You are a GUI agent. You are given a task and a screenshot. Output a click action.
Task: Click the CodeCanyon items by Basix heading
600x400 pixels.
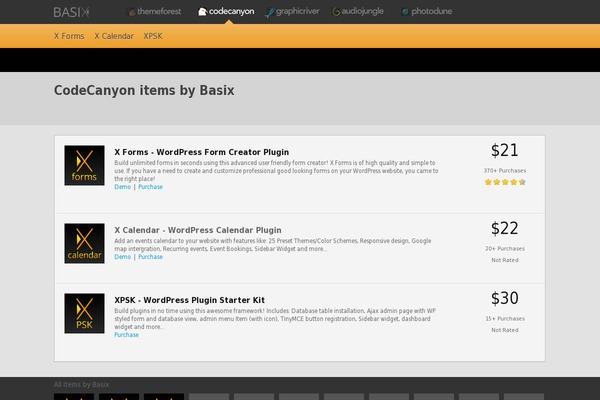[144, 91]
